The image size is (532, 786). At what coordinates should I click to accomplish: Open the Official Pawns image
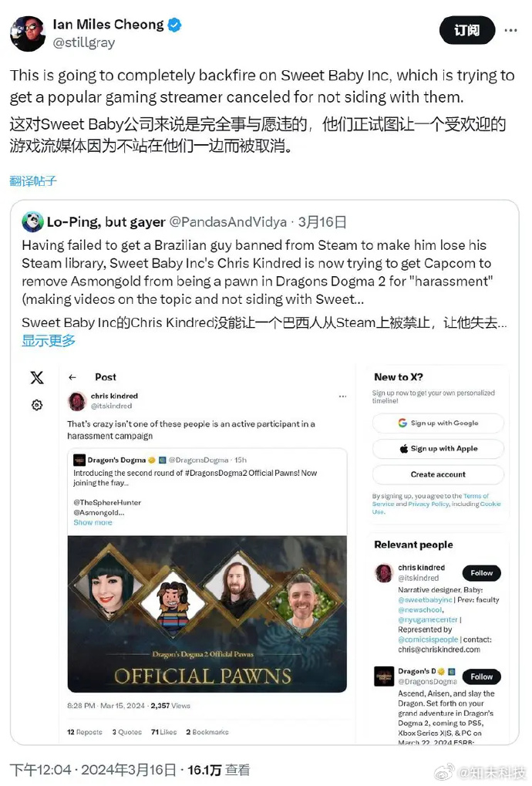(x=207, y=614)
